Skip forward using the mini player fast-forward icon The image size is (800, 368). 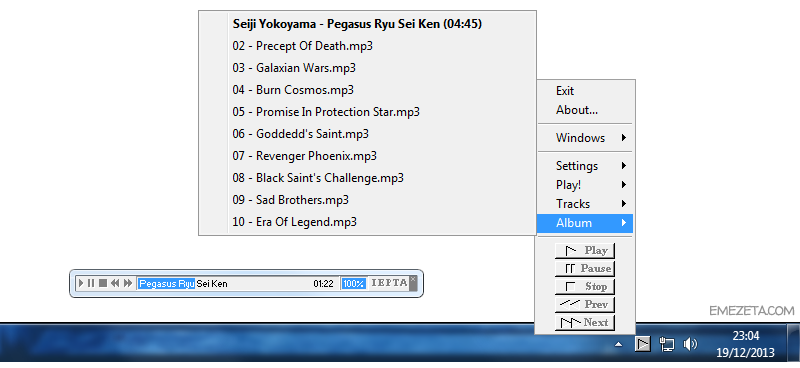(128, 283)
